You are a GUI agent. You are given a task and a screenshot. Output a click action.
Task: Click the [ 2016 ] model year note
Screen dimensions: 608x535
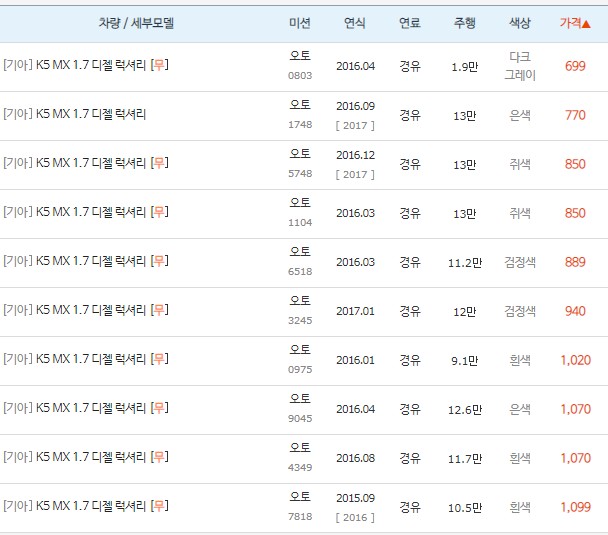tap(355, 517)
